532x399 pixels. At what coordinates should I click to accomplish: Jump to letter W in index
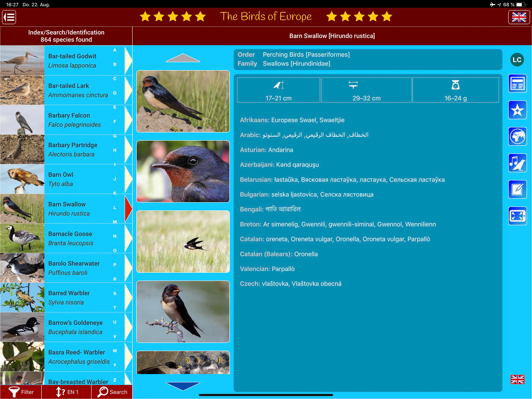click(x=115, y=351)
